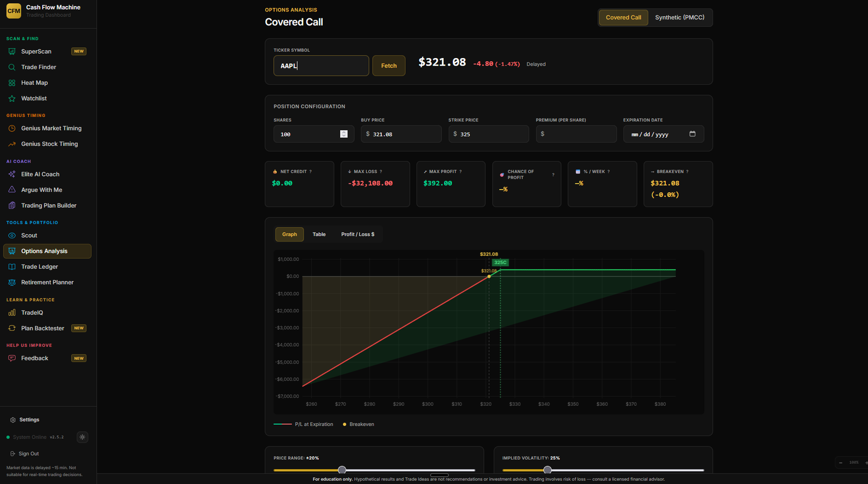Screen dimensions: 868x484
Task: Click the Max Profit help question mark
Action: coord(461,171)
